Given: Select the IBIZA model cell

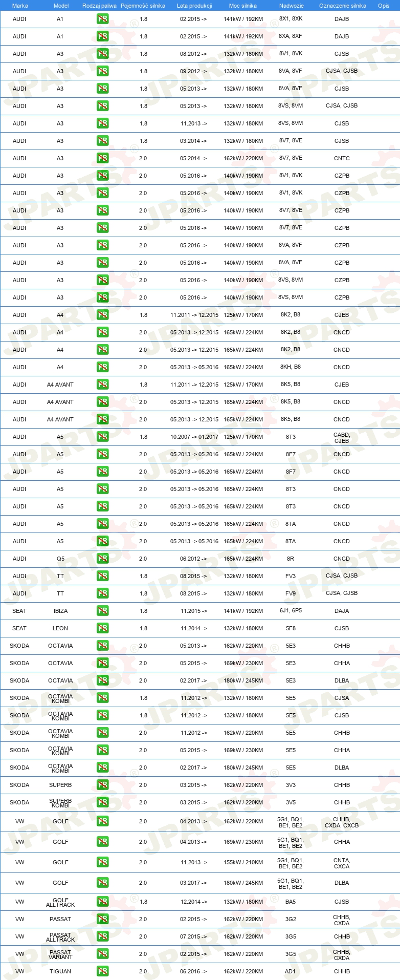Looking at the screenshot, I should click(60, 611).
